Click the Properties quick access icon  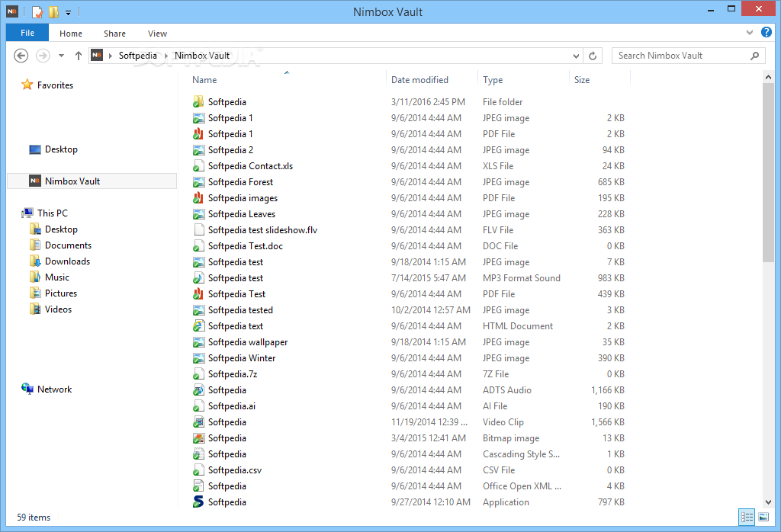pos(37,11)
